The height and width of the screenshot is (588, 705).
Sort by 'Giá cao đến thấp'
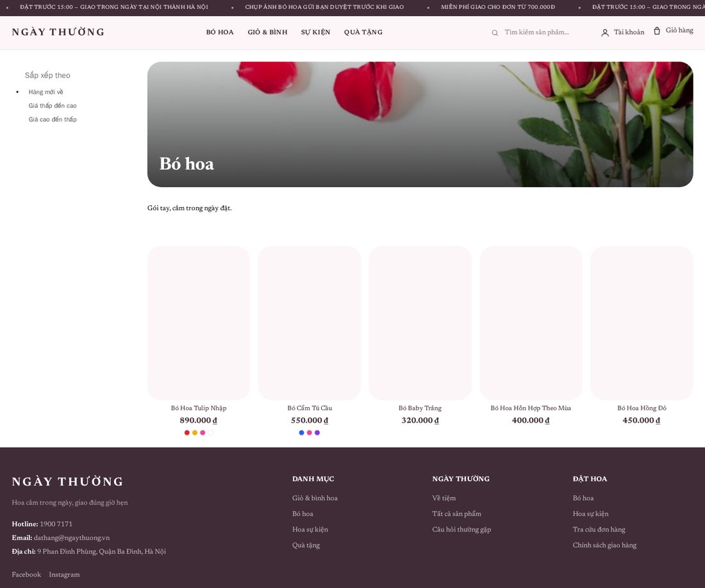(x=53, y=119)
